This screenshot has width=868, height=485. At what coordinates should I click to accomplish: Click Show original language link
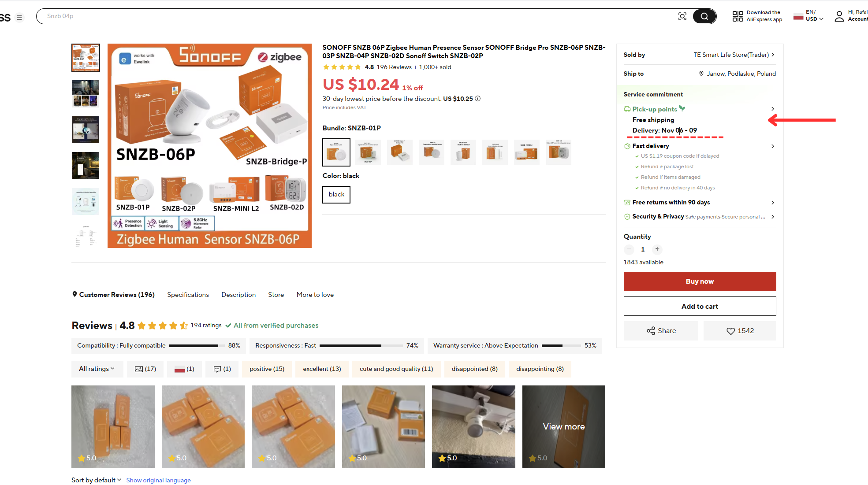pos(159,480)
